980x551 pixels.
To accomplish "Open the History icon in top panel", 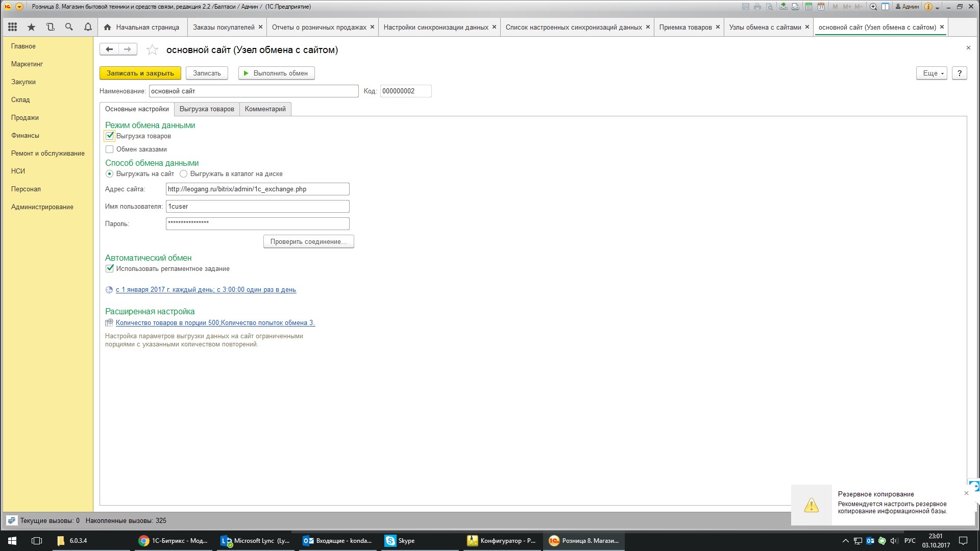I will tap(50, 27).
